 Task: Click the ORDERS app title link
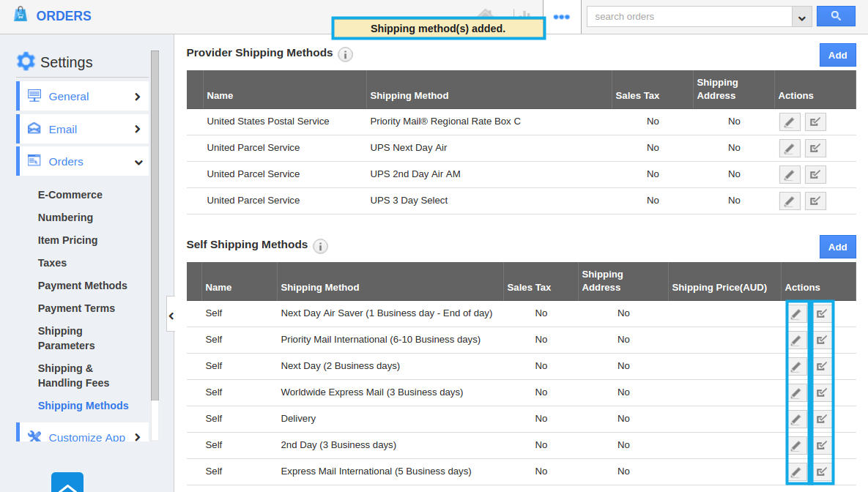click(64, 16)
